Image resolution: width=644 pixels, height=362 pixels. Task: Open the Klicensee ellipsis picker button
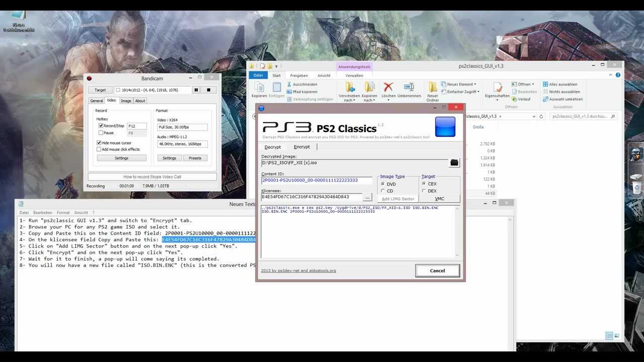[x=367, y=197]
